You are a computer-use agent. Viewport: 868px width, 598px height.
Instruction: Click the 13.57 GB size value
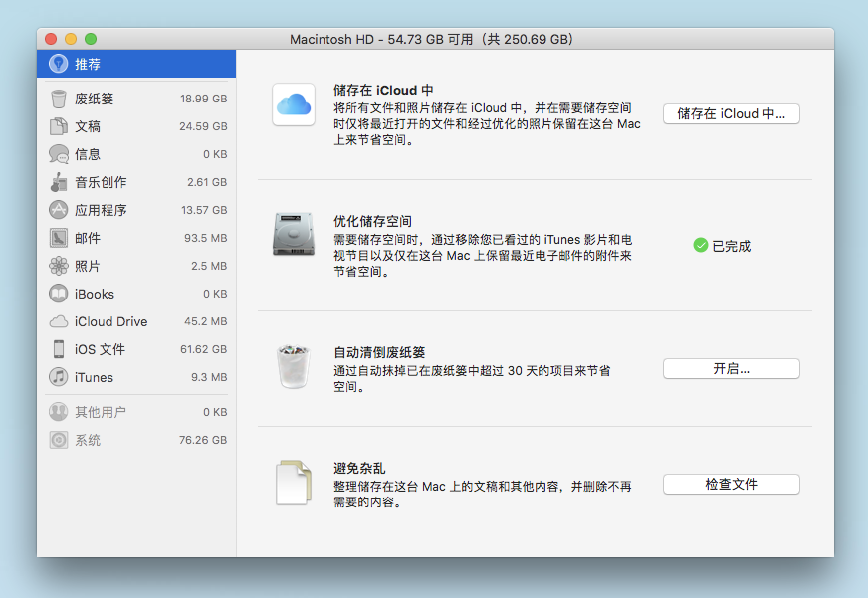[x=204, y=210]
